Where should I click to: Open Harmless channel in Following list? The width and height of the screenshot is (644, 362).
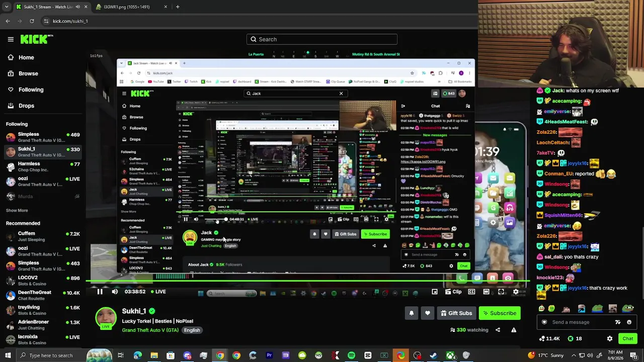coord(43,166)
